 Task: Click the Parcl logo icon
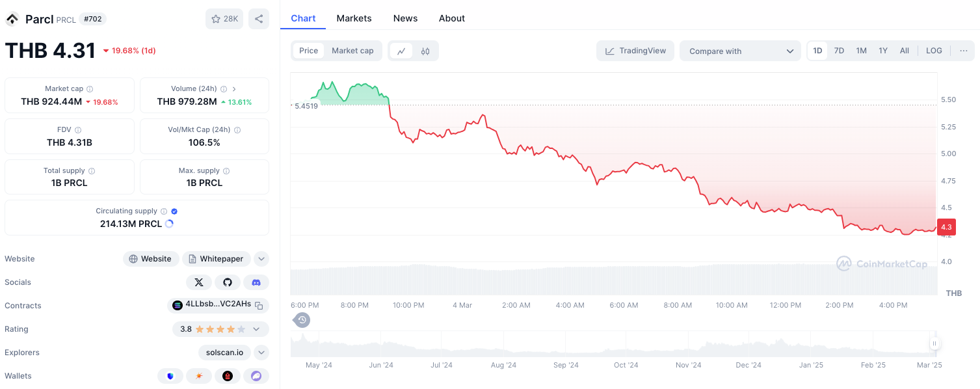click(x=12, y=19)
